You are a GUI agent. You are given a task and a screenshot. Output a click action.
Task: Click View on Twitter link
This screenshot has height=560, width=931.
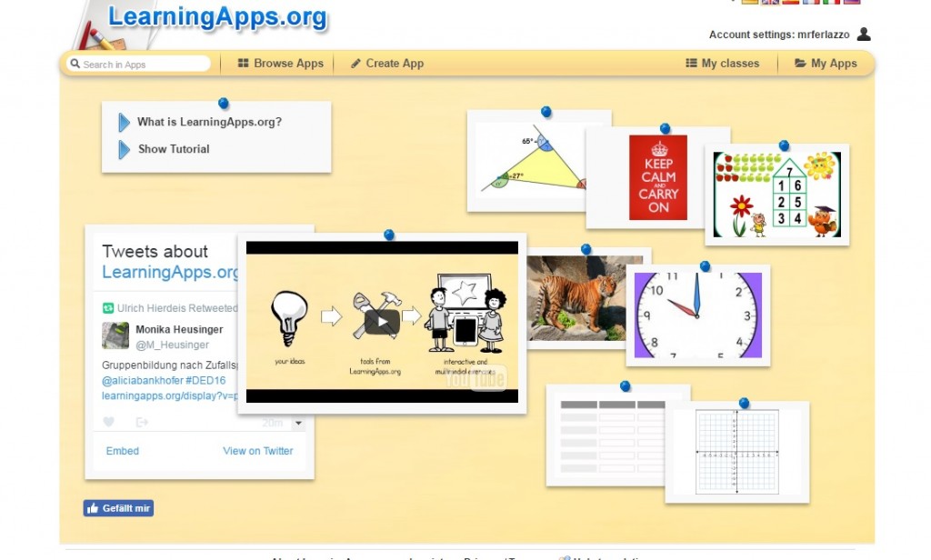[x=257, y=451]
